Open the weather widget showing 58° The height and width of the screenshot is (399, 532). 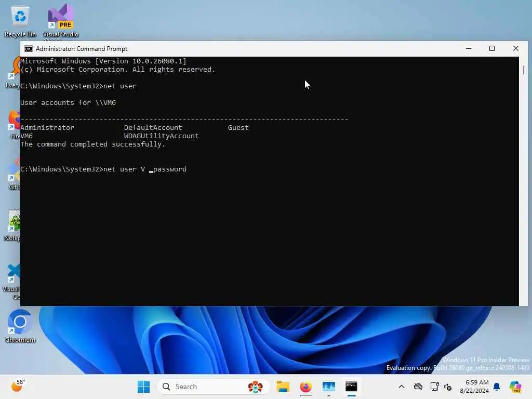pyautogui.click(x=18, y=386)
